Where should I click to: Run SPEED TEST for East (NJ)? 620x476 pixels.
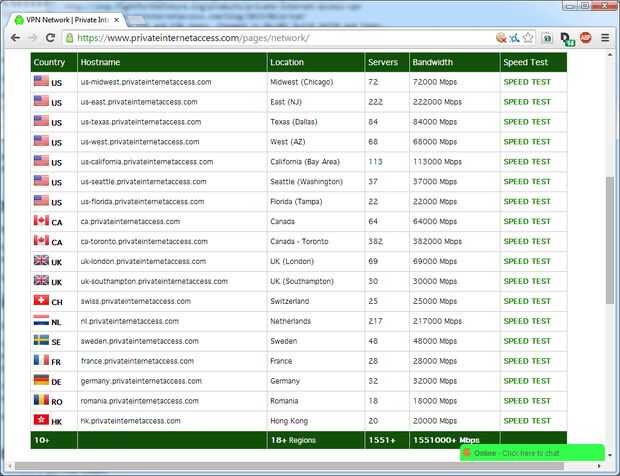pos(527,102)
